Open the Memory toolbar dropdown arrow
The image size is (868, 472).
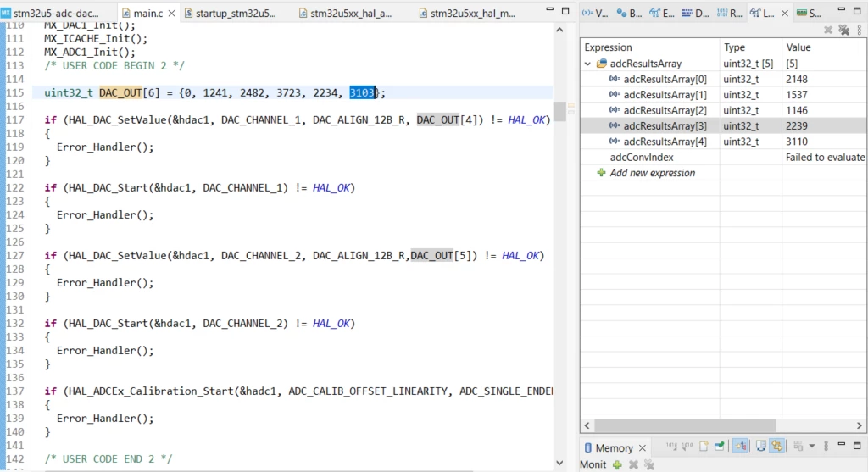[x=811, y=446]
